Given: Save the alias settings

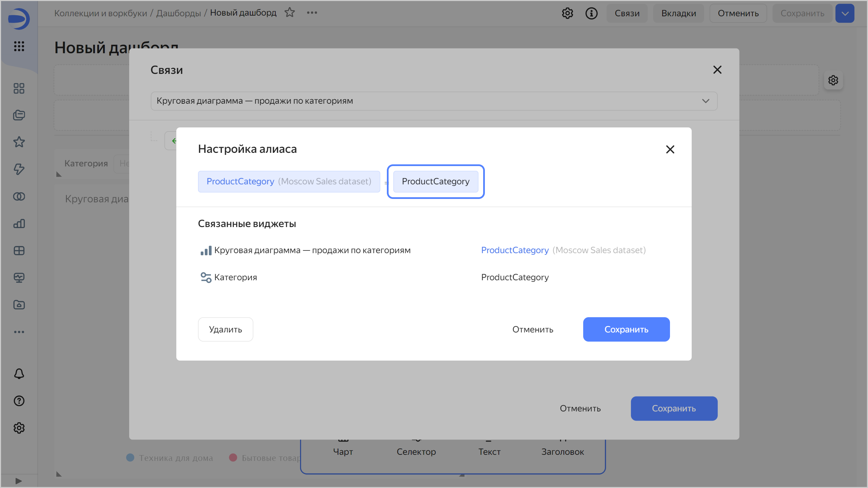Looking at the screenshot, I should (x=626, y=329).
